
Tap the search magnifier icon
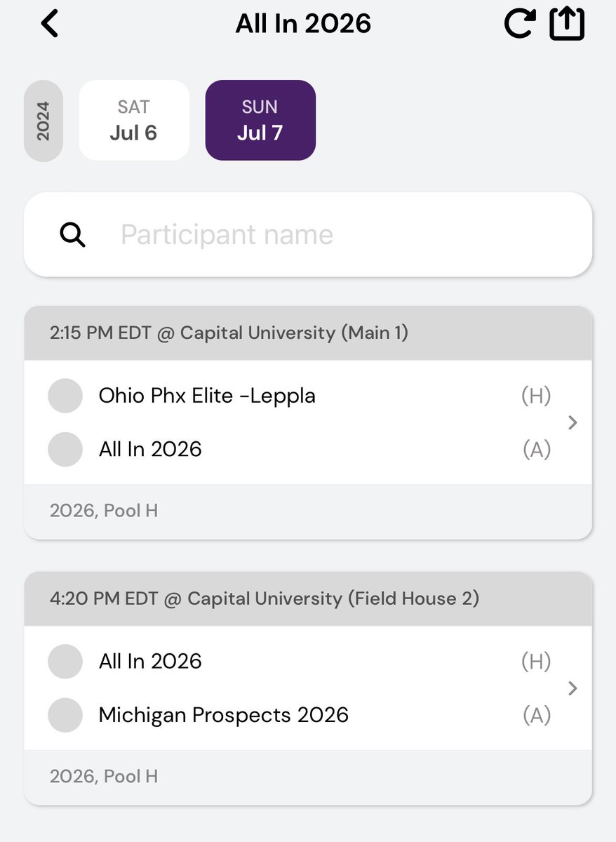tap(72, 235)
